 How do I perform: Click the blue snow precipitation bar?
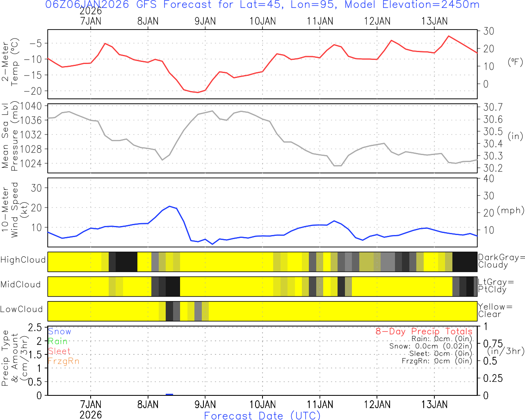169,394
